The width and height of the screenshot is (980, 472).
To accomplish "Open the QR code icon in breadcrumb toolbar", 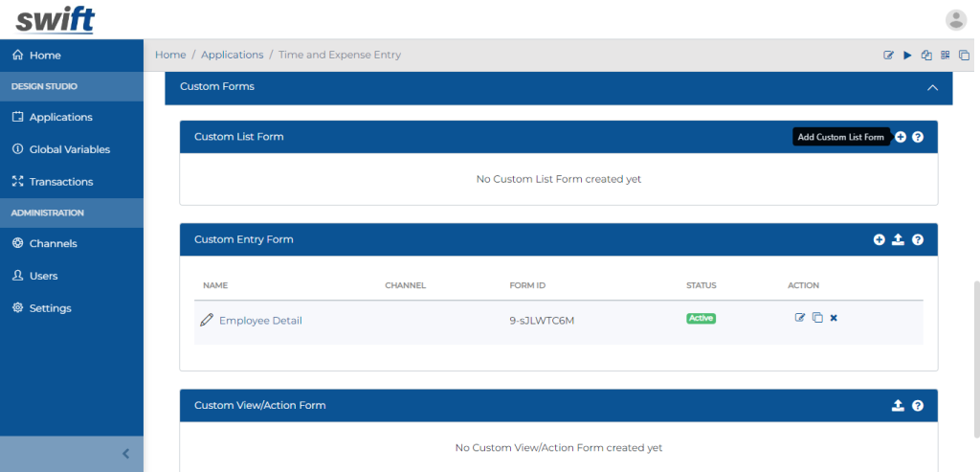I will (x=945, y=56).
